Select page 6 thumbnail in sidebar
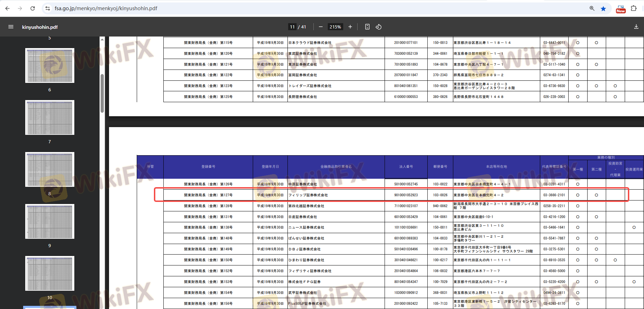The width and height of the screenshot is (644, 309). [50, 65]
